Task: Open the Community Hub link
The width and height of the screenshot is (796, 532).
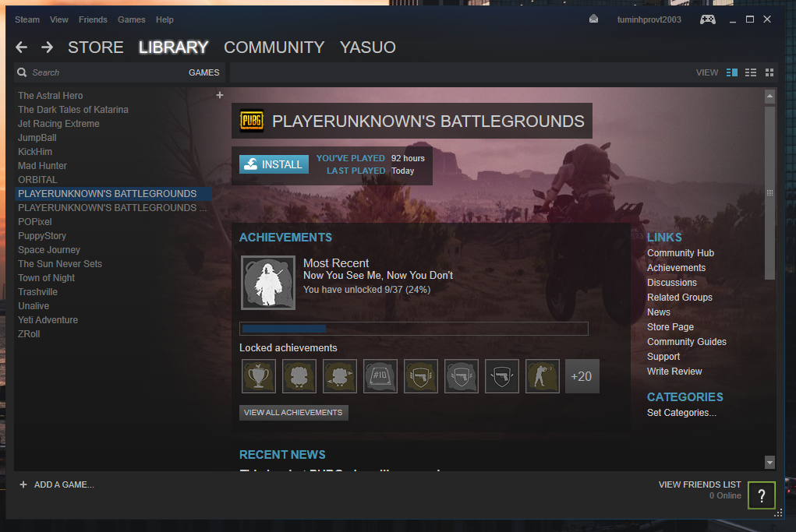Action: [681, 252]
